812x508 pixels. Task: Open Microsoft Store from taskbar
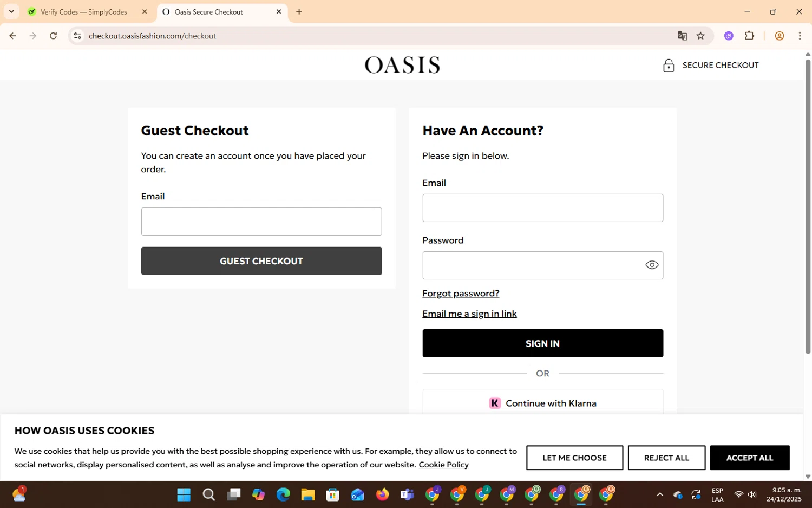point(332,494)
